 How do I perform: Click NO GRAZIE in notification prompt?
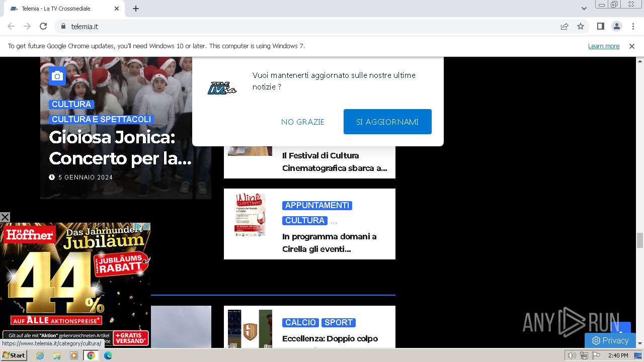point(302,122)
